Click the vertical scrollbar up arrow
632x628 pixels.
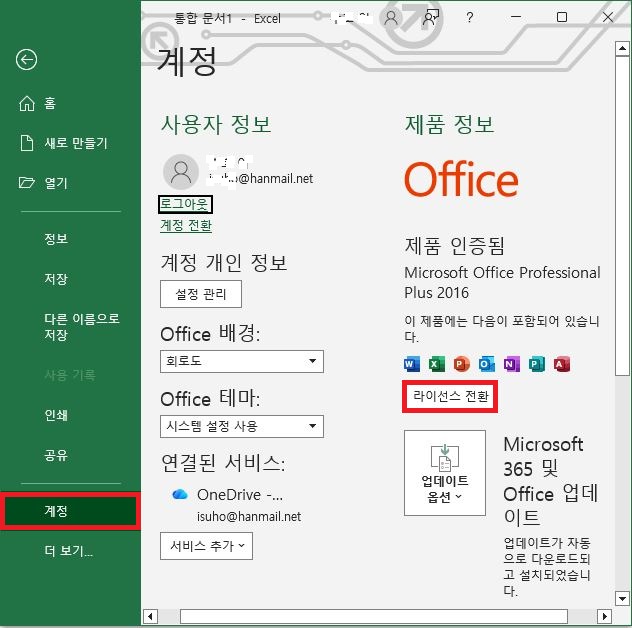pyautogui.click(x=622, y=48)
